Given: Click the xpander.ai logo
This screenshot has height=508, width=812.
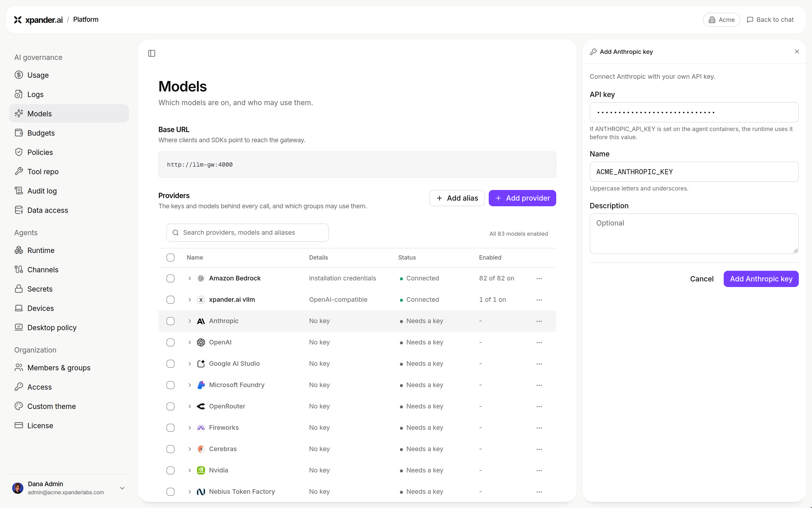Looking at the screenshot, I should tap(38, 20).
